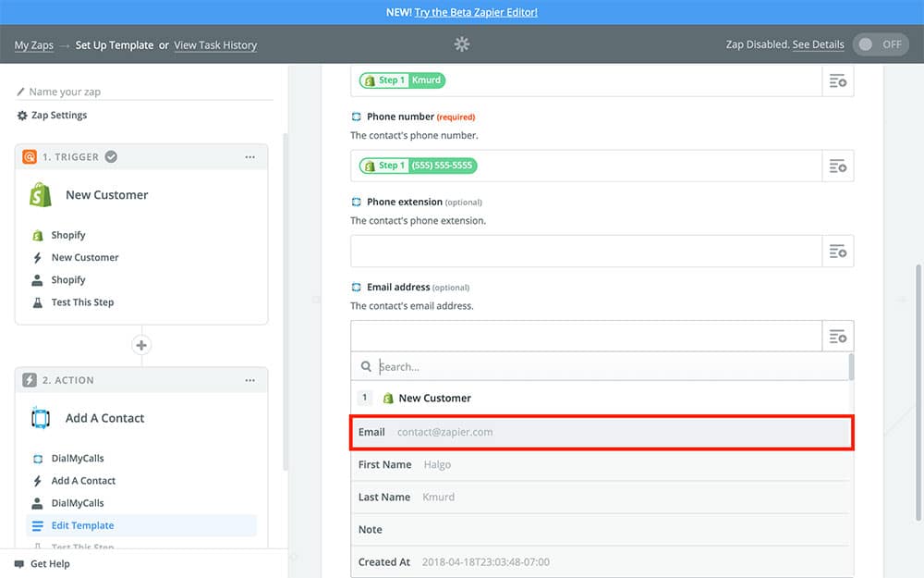Screen dimensions: 924x578
Task: Open insert-field icon for Phone extension
Action: (837, 252)
